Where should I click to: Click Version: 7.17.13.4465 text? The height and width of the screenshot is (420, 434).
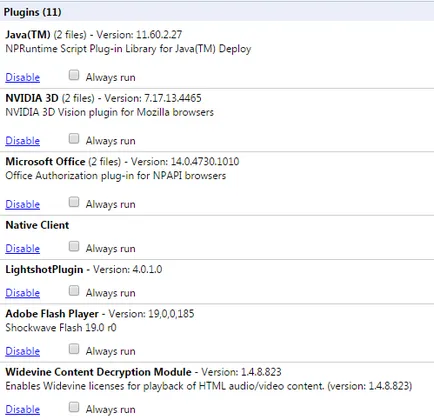[153, 98]
